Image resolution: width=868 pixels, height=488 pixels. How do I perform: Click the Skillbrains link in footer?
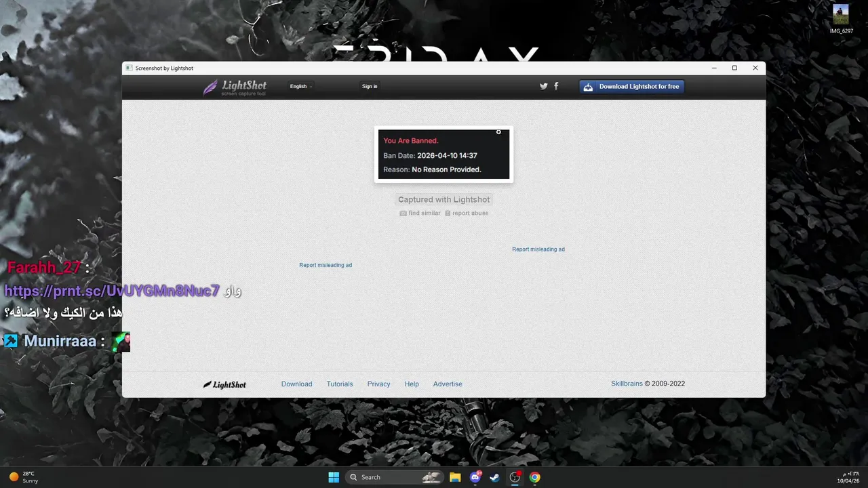pos(627,384)
